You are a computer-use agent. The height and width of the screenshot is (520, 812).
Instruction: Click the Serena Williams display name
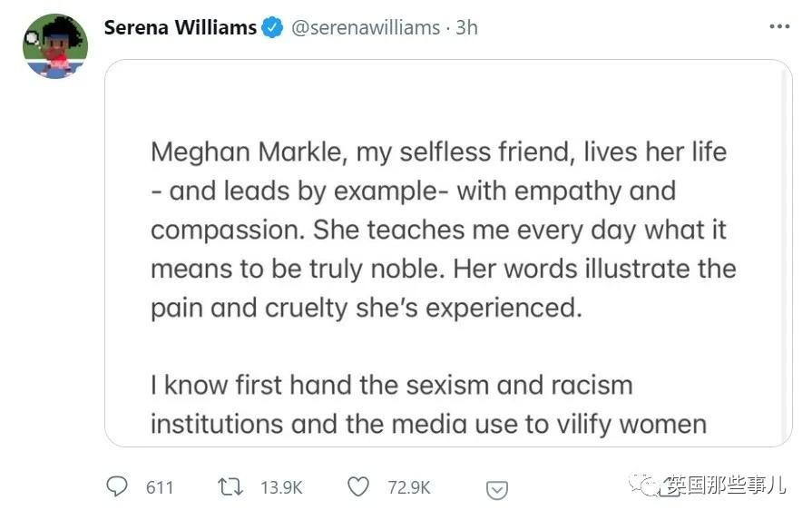coord(181,27)
